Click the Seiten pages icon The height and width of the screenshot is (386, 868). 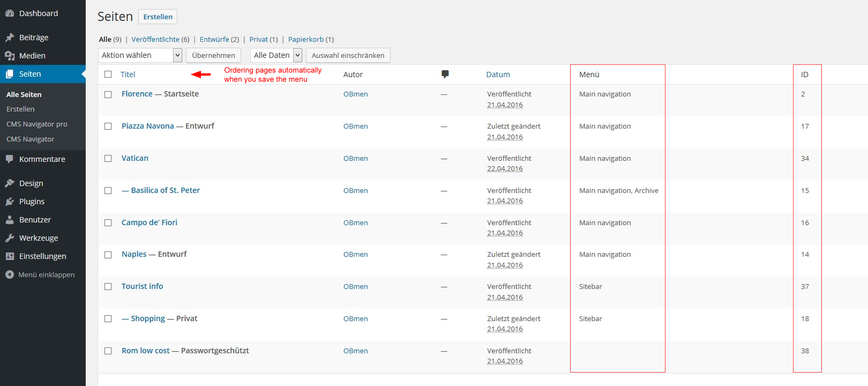[x=10, y=74]
